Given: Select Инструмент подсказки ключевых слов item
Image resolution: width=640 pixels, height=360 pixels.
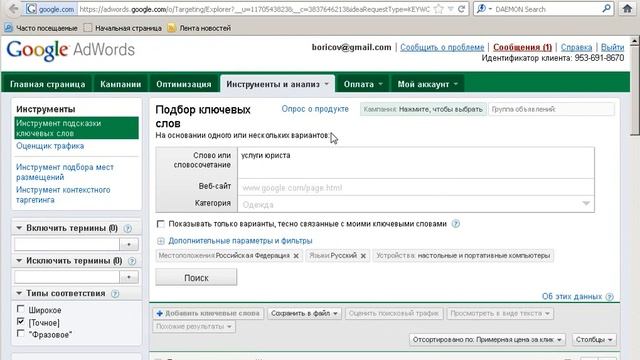Looking at the screenshot, I should [76, 128].
